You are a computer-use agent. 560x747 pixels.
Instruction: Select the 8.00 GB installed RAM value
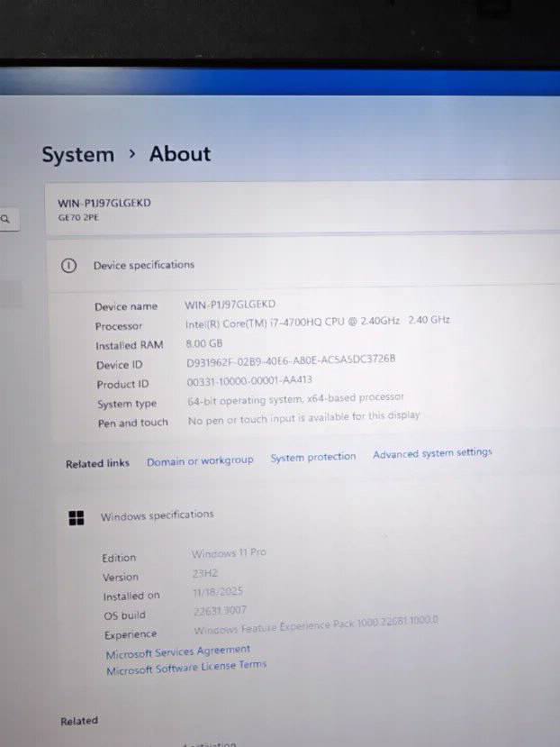click(x=204, y=343)
